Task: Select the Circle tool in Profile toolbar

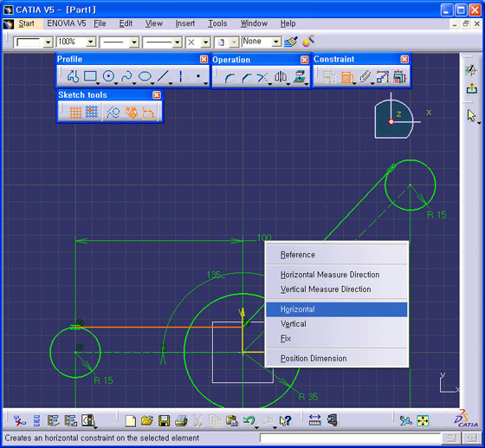Action: click(108, 76)
